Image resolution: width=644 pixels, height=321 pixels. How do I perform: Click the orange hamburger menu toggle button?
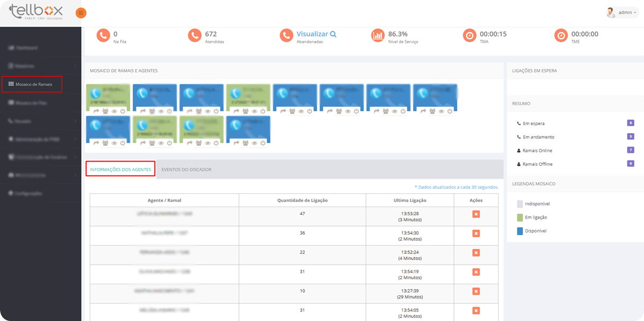click(x=81, y=13)
